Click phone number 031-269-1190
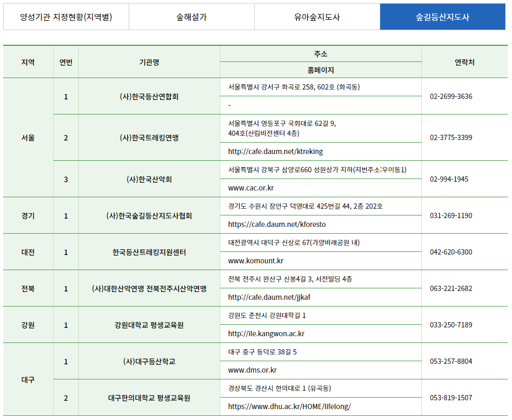This screenshot has width=512, height=420. [451, 215]
